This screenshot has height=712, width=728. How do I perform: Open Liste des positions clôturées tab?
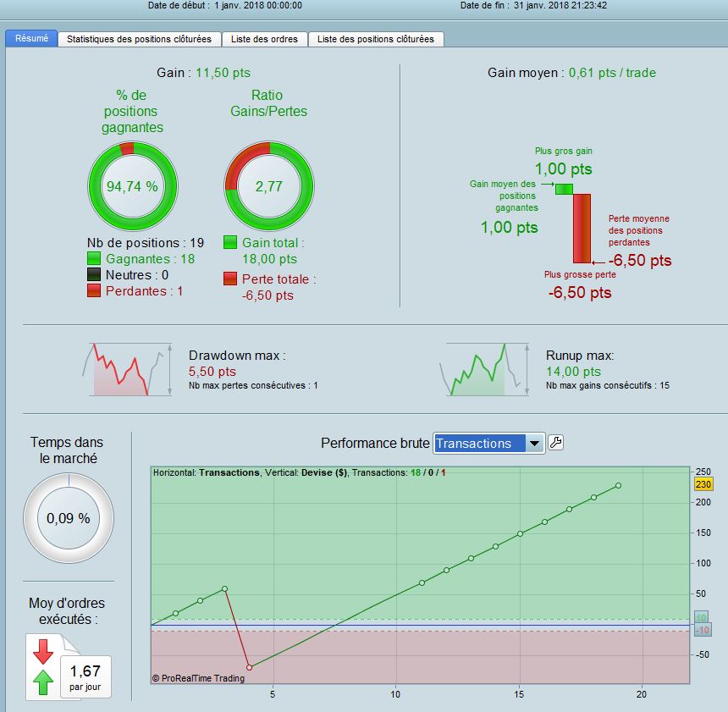pyautogui.click(x=376, y=39)
